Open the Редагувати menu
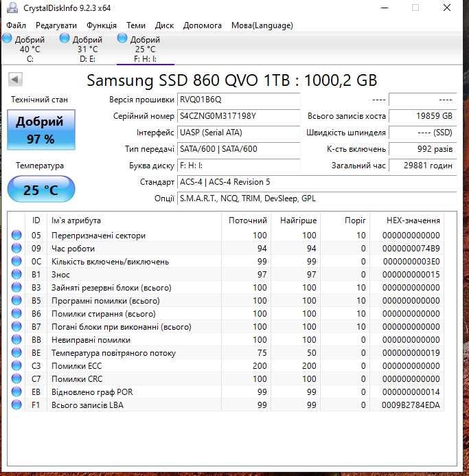 pos(56,25)
